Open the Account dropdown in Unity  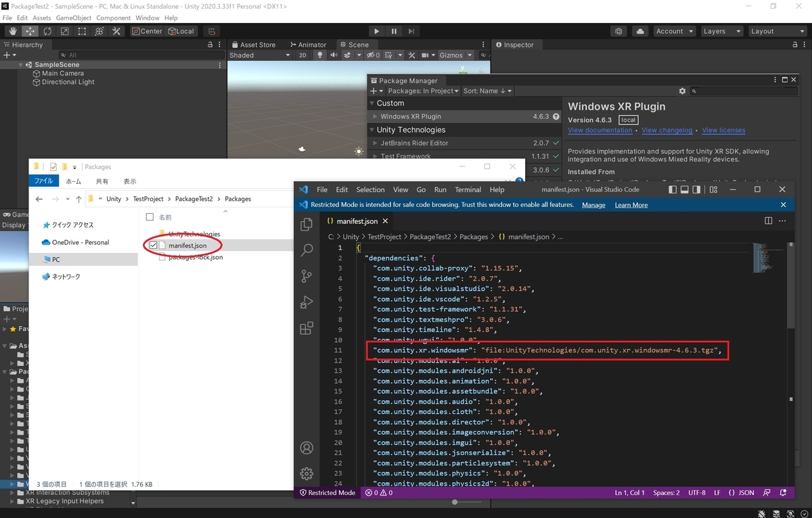point(675,31)
